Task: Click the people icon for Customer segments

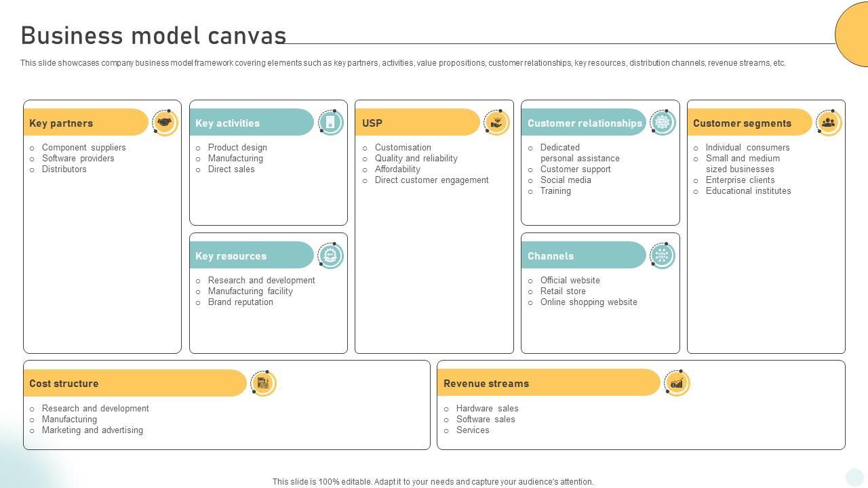Action: [x=828, y=123]
